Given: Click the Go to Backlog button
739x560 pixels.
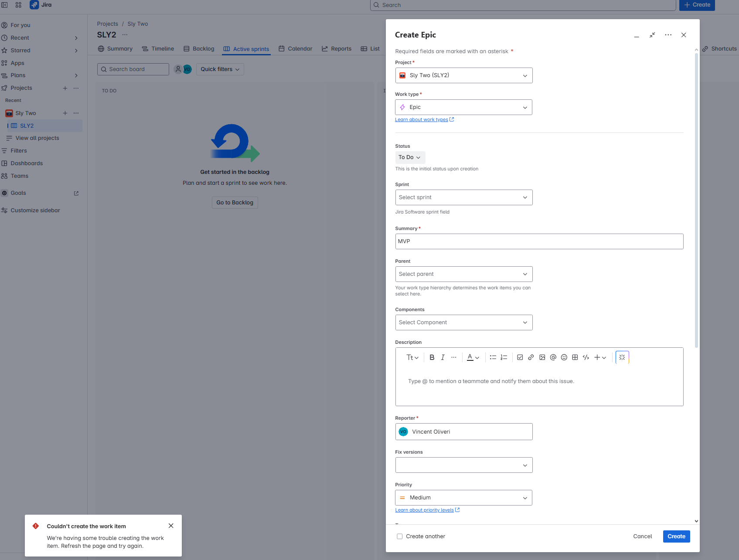Looking at the screenshot, I should tap(235, 202).
